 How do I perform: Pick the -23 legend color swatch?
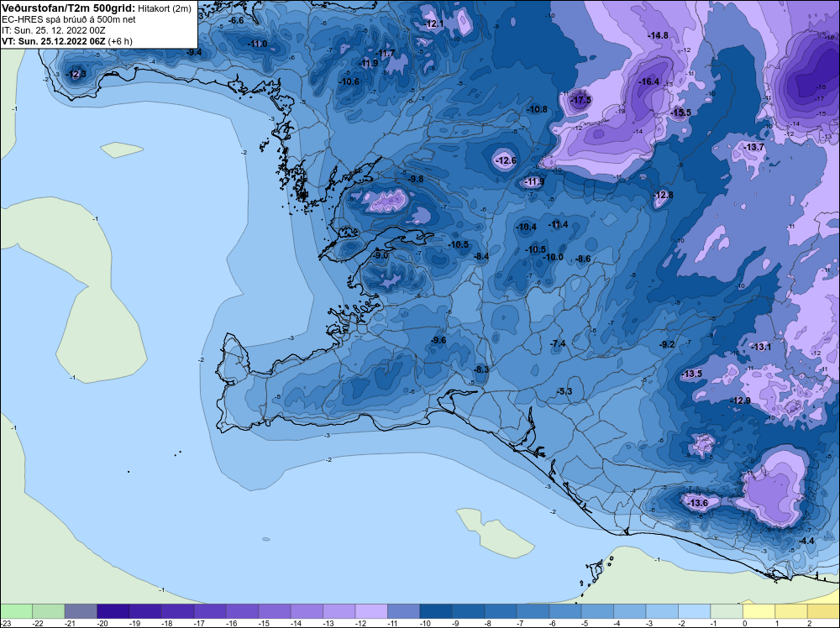click(16, 611)
